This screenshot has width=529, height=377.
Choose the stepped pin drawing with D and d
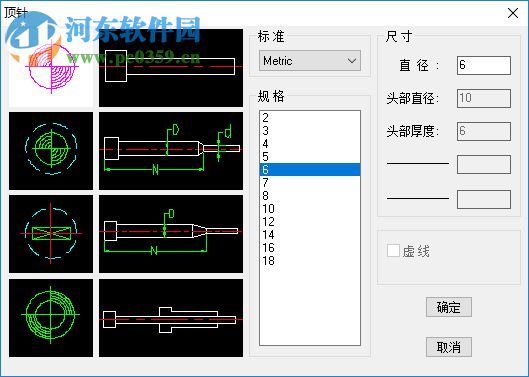click(171, 151)
